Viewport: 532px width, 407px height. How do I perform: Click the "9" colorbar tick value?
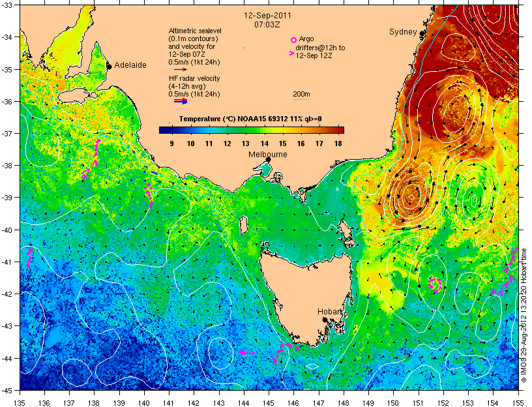pyautogui.click(x=171, y=143)
